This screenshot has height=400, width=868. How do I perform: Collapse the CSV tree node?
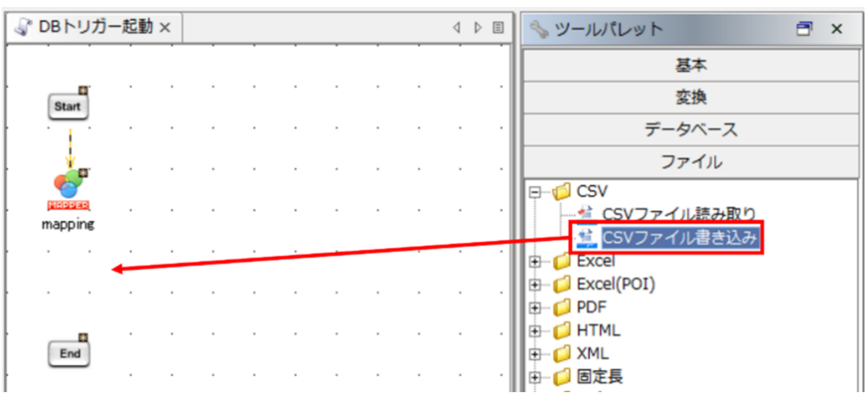point(535,192)
